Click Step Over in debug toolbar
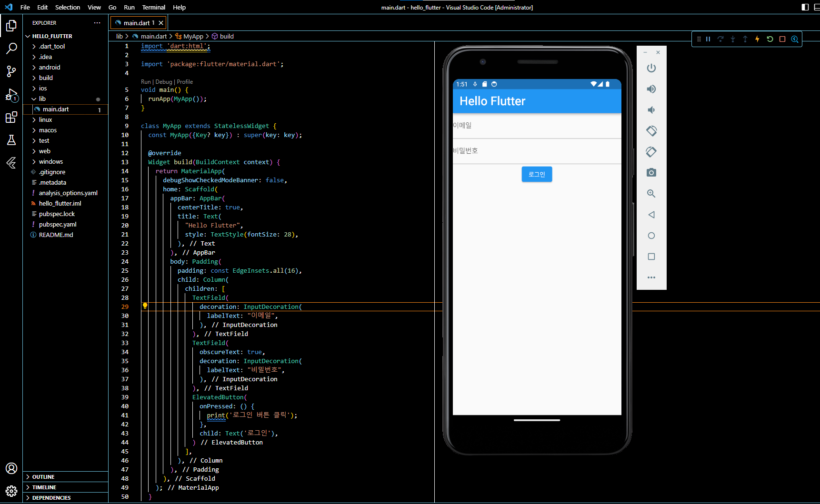This screenshot has height=504, width=820. (720, 39)
